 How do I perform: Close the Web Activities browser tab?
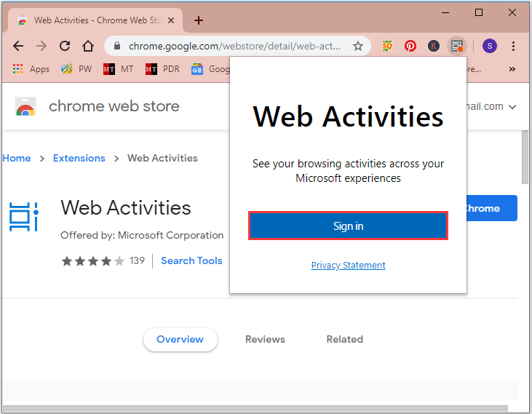click(x=171, y=20)
